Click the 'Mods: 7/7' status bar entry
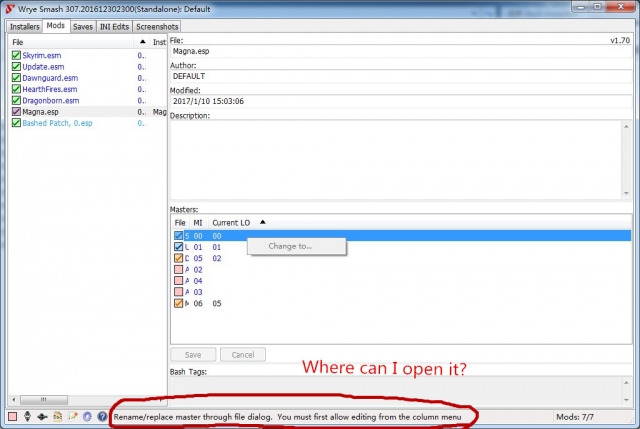This screenshot has width=640, height=429. point(575,417)
